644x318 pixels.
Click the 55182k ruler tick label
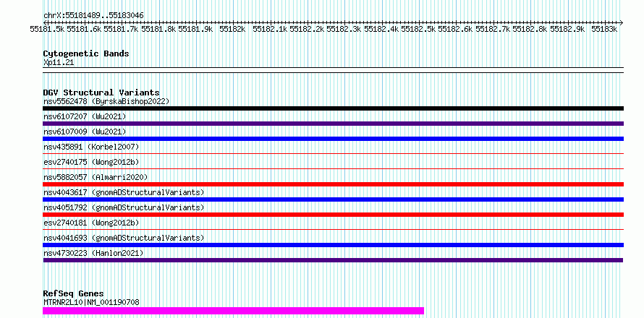[232, 29]
